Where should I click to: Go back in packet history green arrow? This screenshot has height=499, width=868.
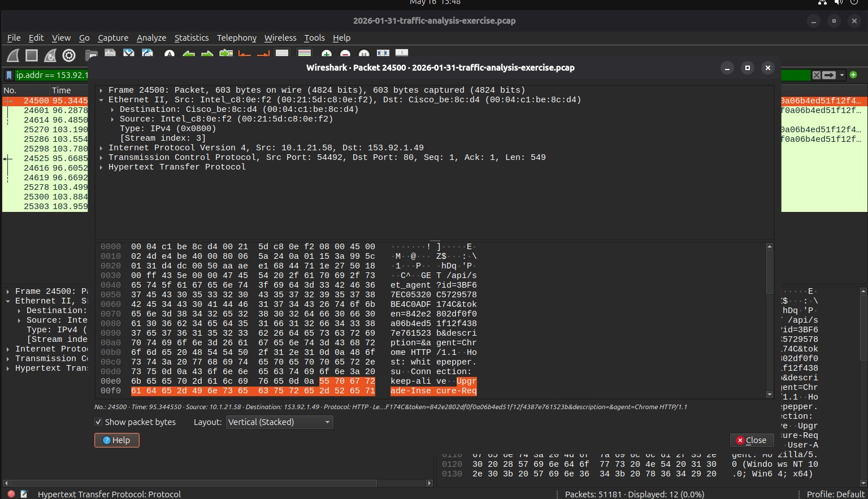(189, 54)
